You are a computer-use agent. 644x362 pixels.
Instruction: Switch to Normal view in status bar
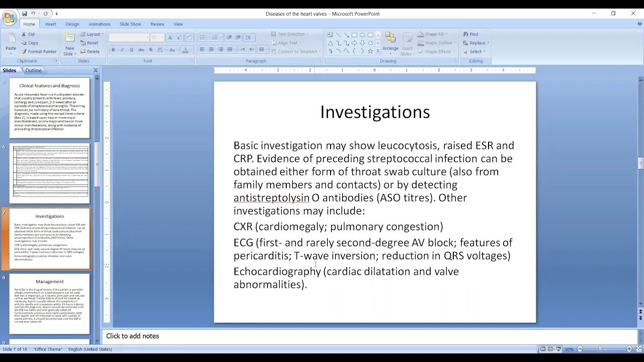[543, 349]
